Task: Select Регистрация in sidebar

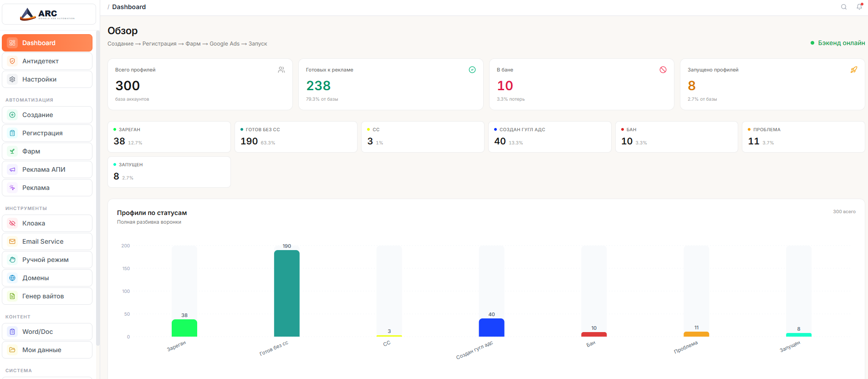Action: 47,133
